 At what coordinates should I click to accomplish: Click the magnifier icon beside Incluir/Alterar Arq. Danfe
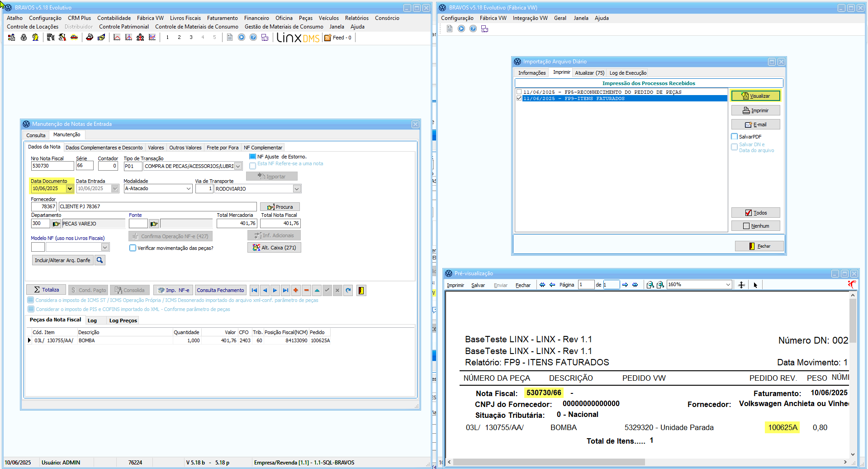[x=100, y=260]
